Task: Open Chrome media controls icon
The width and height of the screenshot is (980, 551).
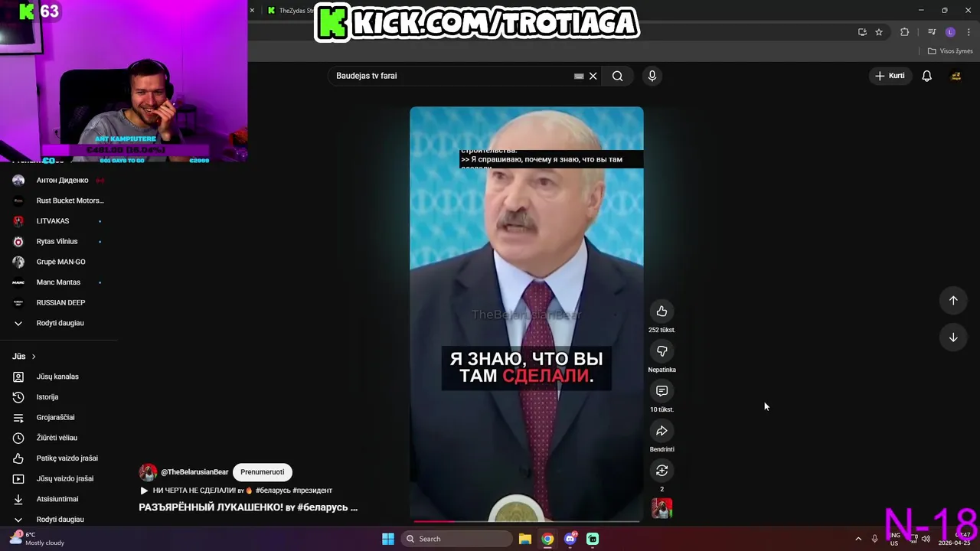Action: click(932, 32)
